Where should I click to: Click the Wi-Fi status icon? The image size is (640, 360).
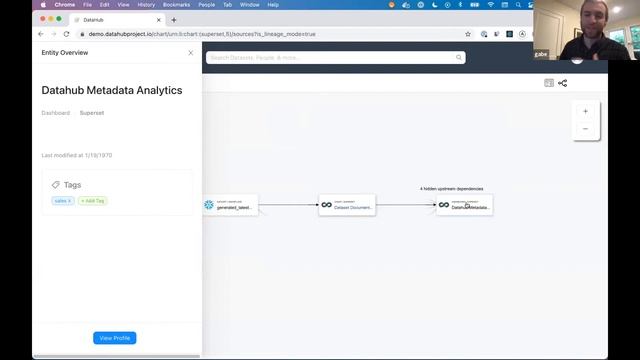491,5
